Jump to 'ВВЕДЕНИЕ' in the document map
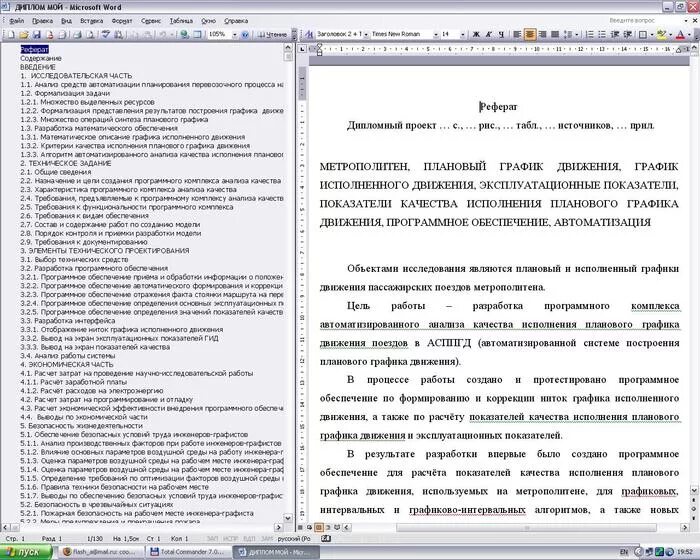The image size is (700, 560). 38,67
